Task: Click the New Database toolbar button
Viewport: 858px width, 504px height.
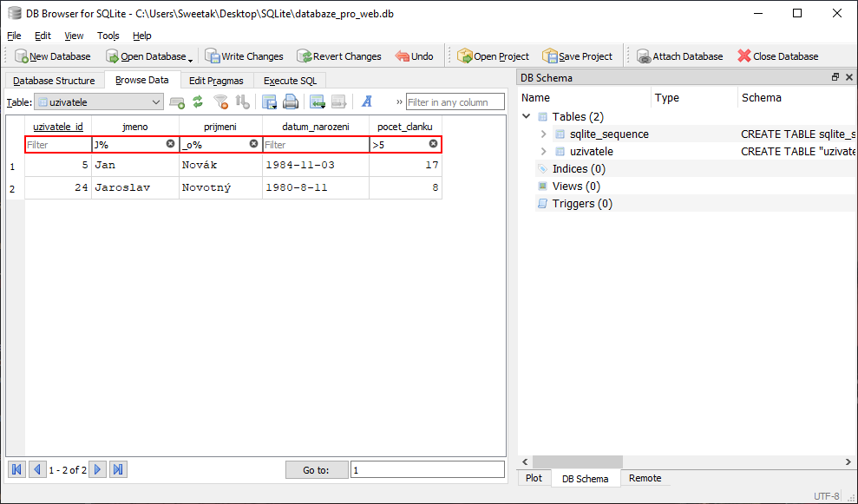Action: [x=53, y=56]
